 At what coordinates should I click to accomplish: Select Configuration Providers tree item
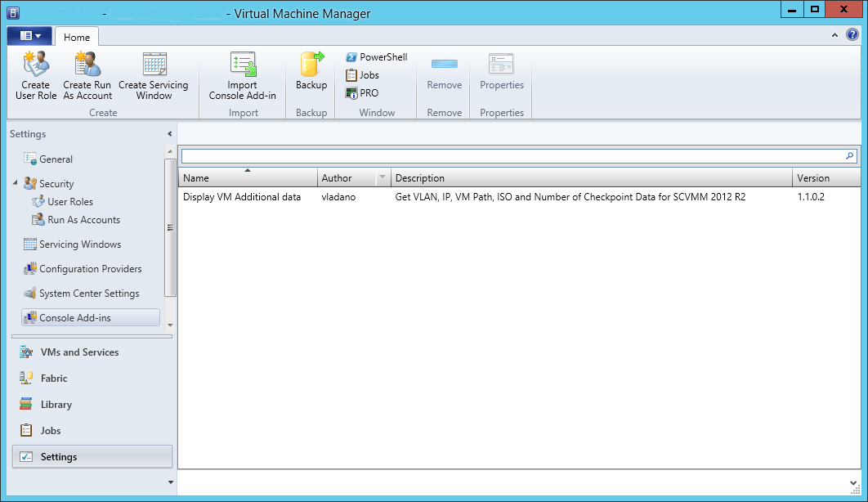83,269
